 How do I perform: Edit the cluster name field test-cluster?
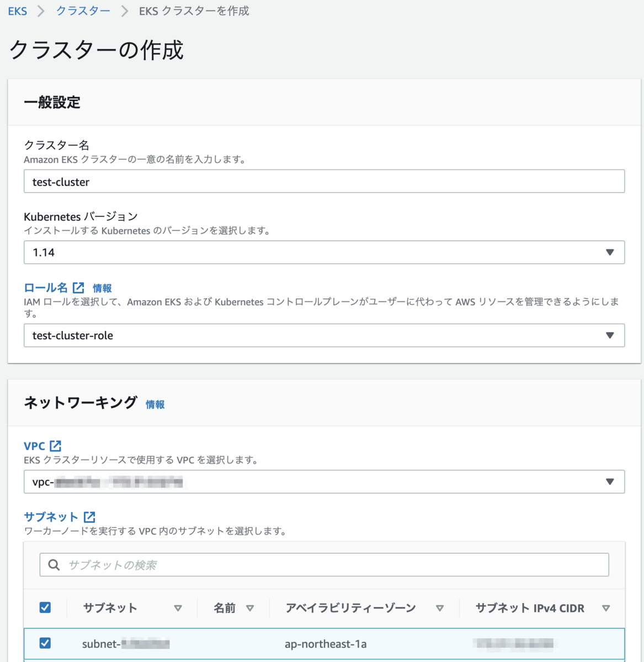(324, 181)
